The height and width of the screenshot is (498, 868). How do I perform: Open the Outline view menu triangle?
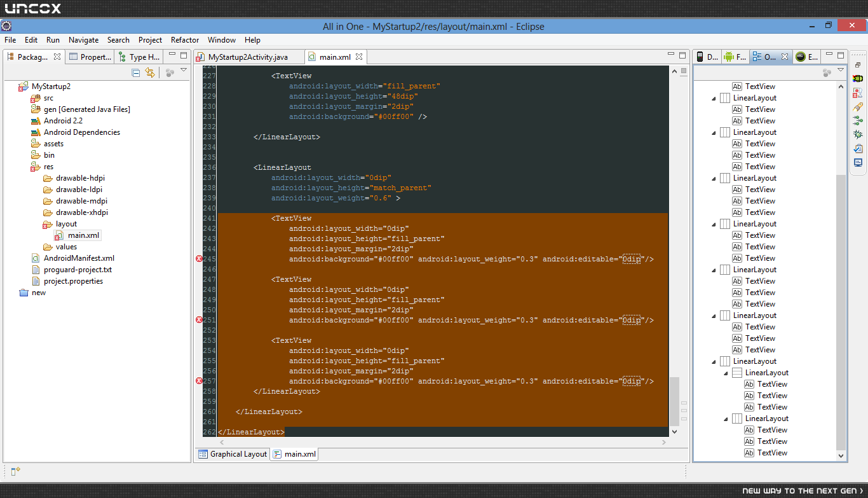coord(841,71)
